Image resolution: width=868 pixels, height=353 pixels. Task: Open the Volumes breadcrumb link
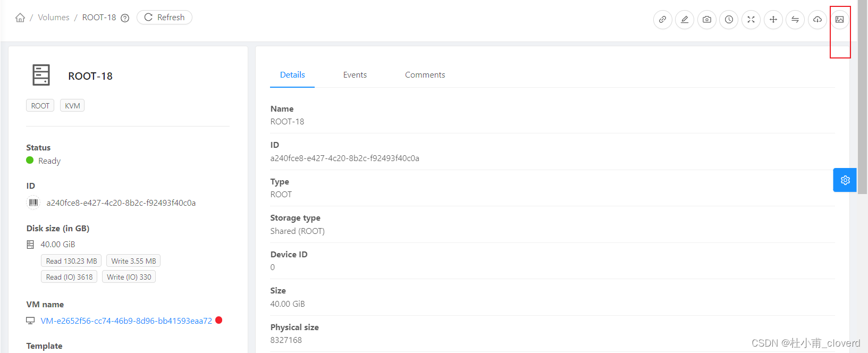(x=54, y=18)
